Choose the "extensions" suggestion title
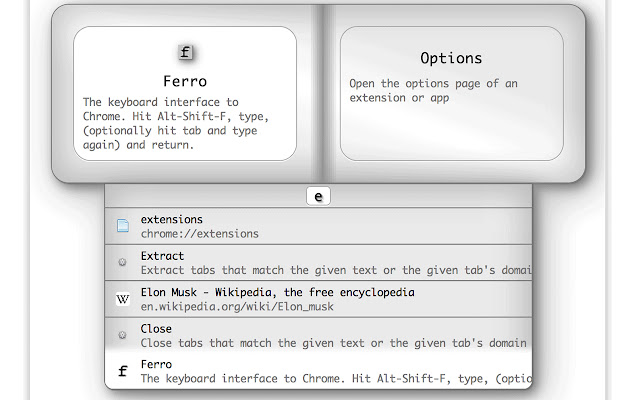This screenshot has height=400, width=640. tap(172, 219)
